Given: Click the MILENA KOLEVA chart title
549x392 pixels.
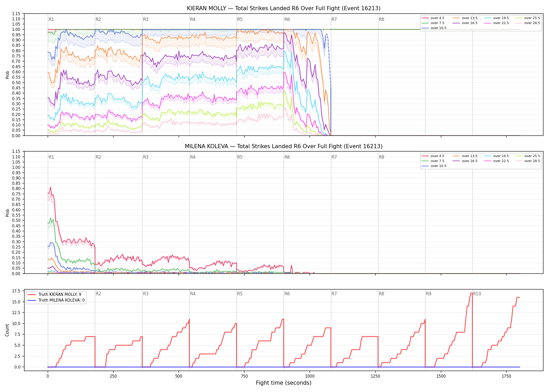Looking at the screenshot, I should (284, 146).
